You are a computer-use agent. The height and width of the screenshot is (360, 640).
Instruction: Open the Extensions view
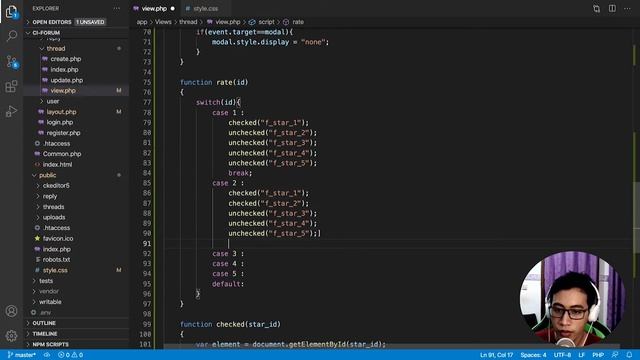click(x=11, y=86)
